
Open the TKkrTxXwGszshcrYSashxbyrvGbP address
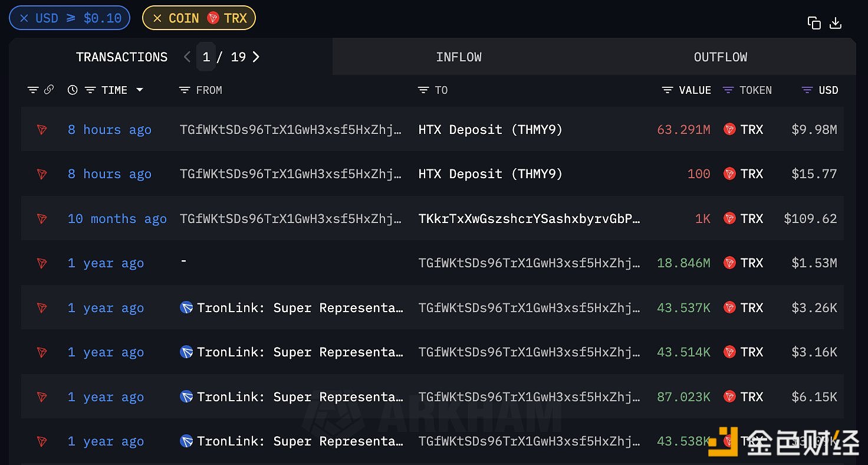click(529, 219)
